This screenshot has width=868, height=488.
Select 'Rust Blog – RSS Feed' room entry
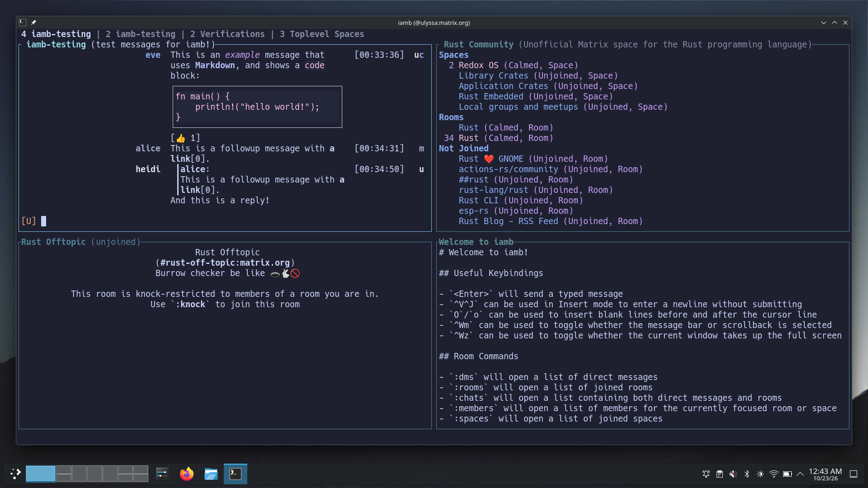point(551,221)
